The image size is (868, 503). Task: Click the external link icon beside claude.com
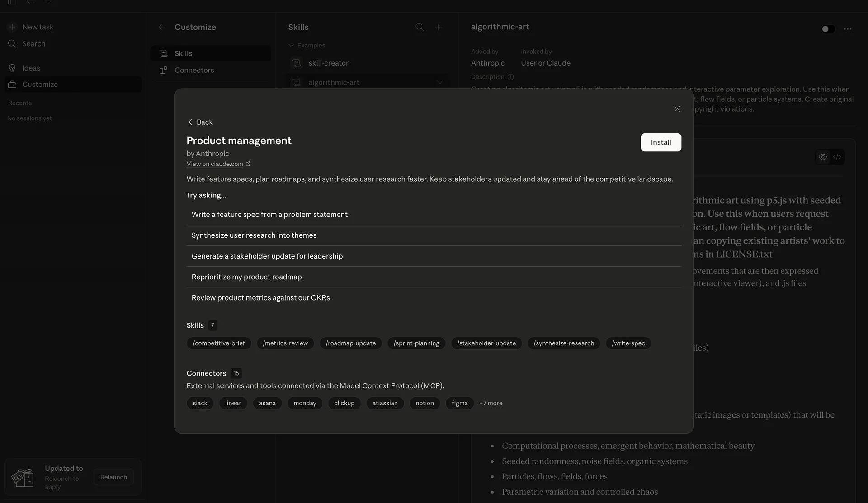pyautogui.click(x=248, y=164)
